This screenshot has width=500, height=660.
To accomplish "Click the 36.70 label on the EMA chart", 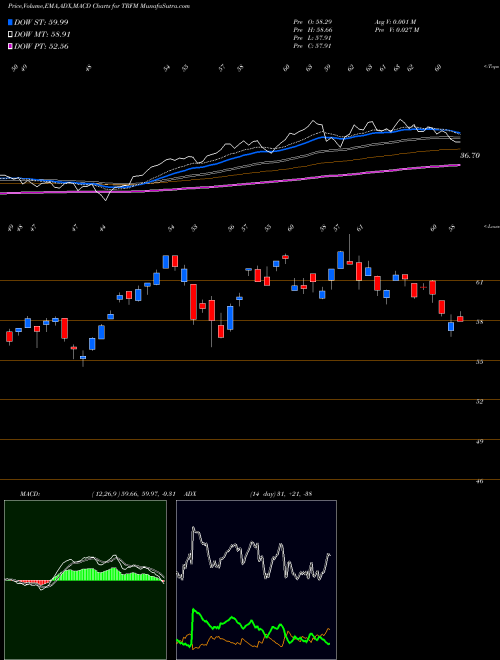I will 470,156.
